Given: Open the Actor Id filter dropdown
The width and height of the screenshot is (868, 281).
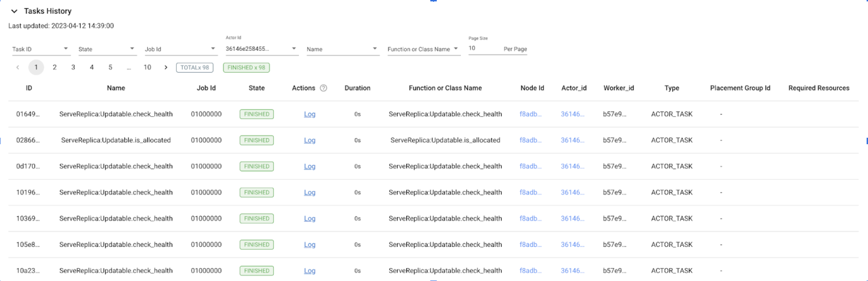Looking at the screenshot, I should (x=262, y=49).
